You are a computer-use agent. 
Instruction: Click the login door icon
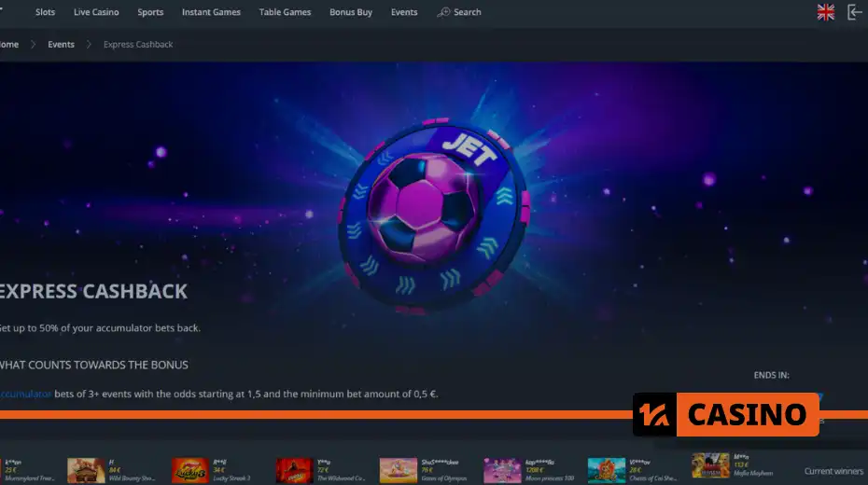855,12
